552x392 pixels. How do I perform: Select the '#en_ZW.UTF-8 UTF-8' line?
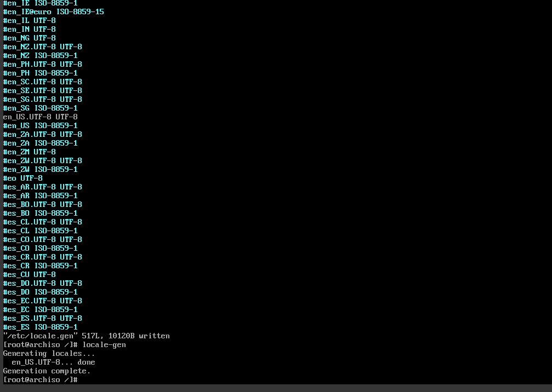(43, 160)
